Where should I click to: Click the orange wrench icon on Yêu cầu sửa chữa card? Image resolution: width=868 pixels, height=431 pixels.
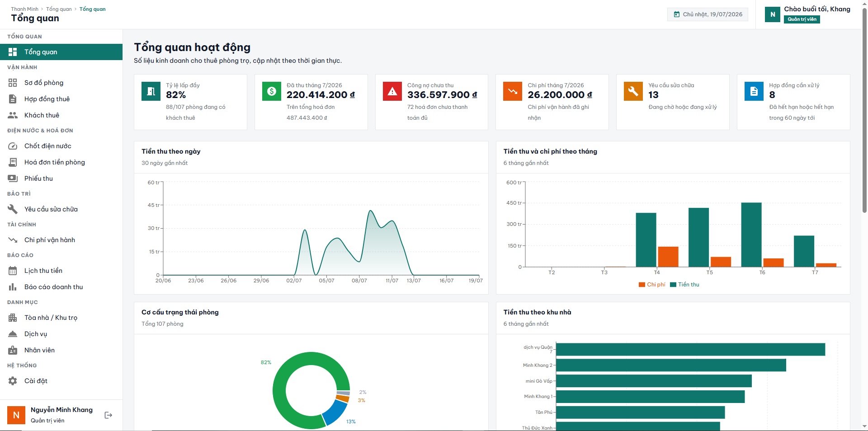(633, 91)
